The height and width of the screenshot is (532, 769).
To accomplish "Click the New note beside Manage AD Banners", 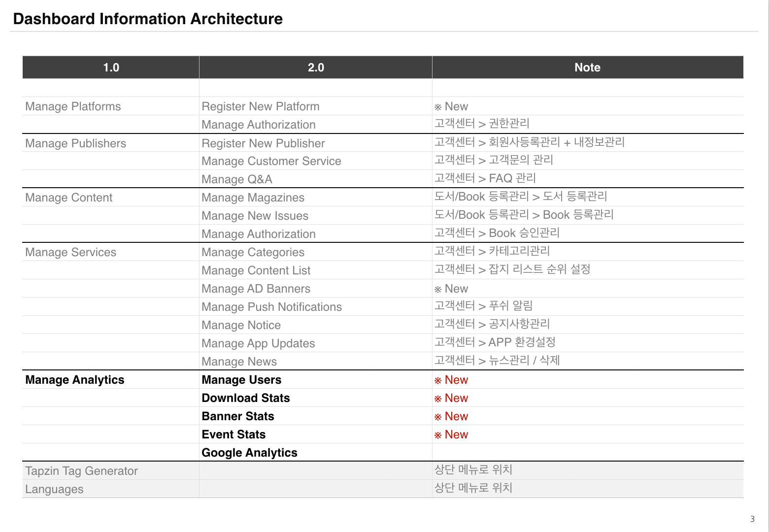I will (x=451, y=289).
